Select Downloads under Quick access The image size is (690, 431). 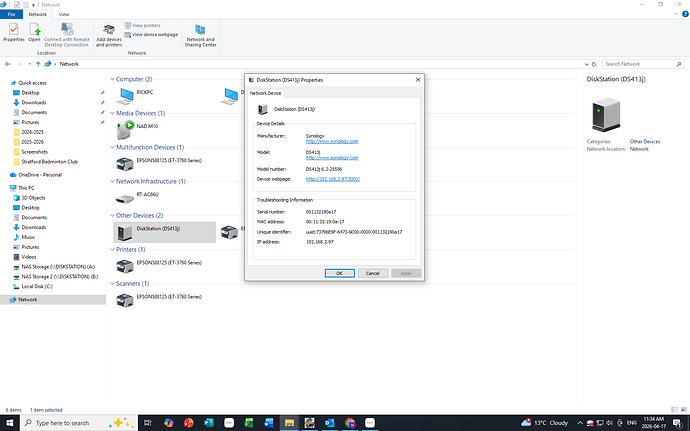tap(34, 103)
